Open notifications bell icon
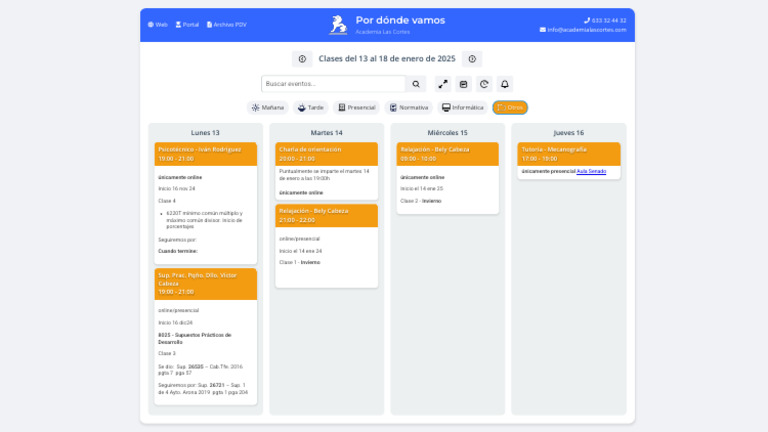Screen dimensions: 768x432 tap(504, 84)
